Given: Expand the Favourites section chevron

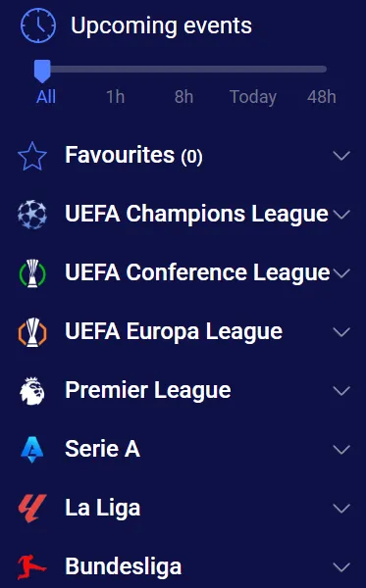Looking at the screenshot, I should pos(341,156).
